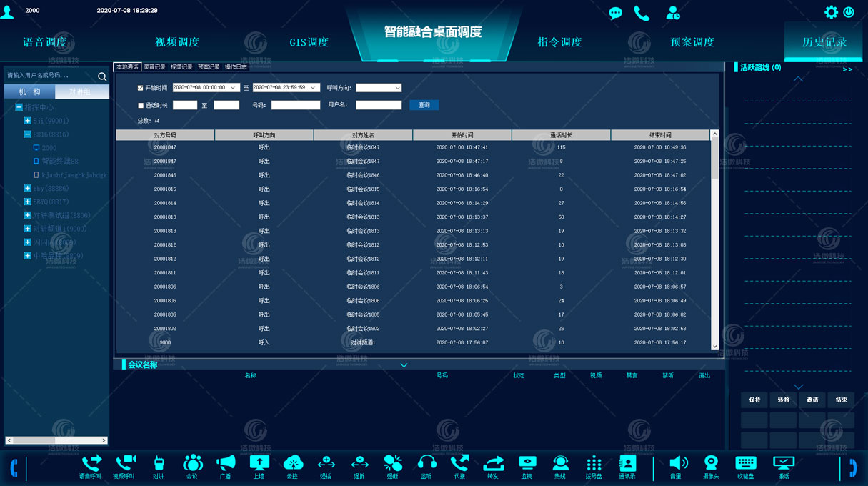The width and height of the screenshot is (868, 486).
Task: Enable the 通话时长 checkbox
Action: 141,106
